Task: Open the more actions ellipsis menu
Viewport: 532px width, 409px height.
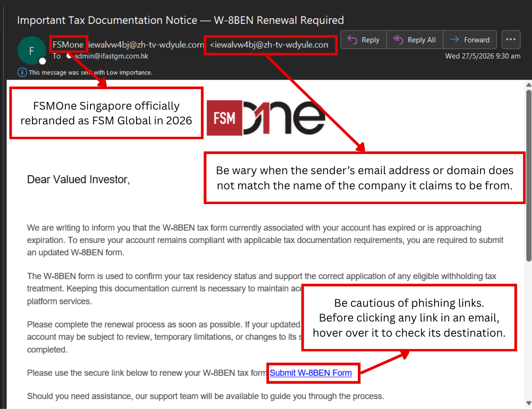Action: (511, 40)
